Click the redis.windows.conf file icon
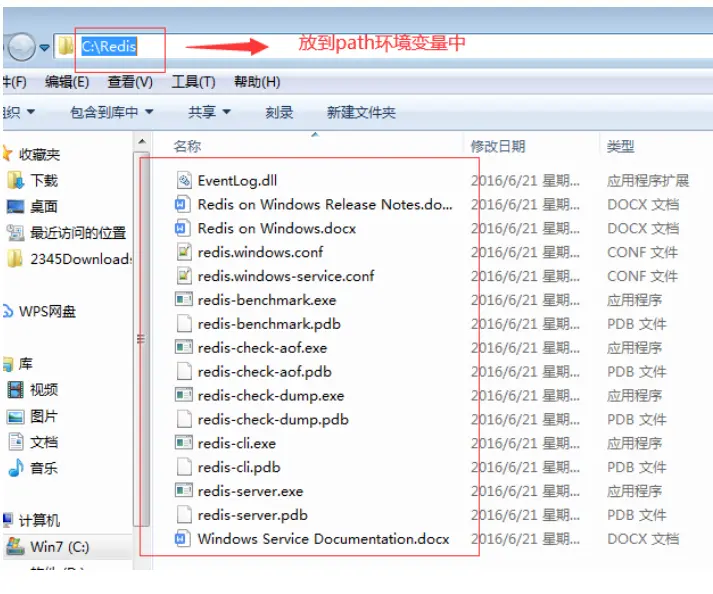 [184, 252]
